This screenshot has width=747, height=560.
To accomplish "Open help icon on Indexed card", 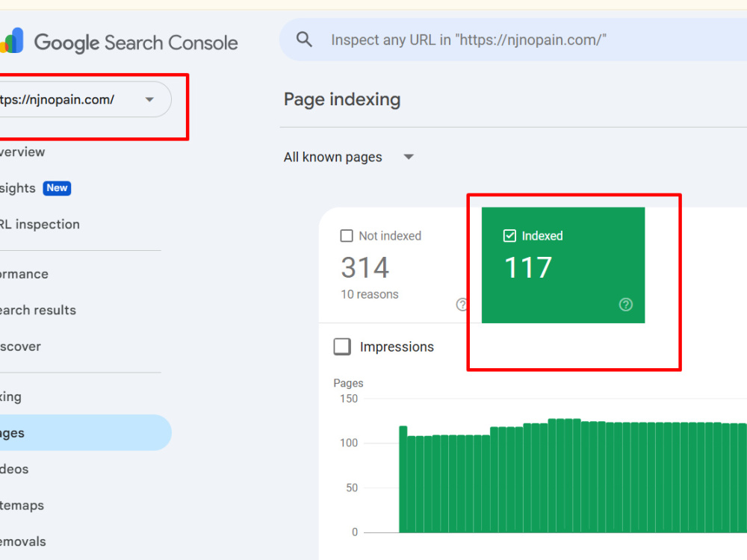I will pos(625,305).
